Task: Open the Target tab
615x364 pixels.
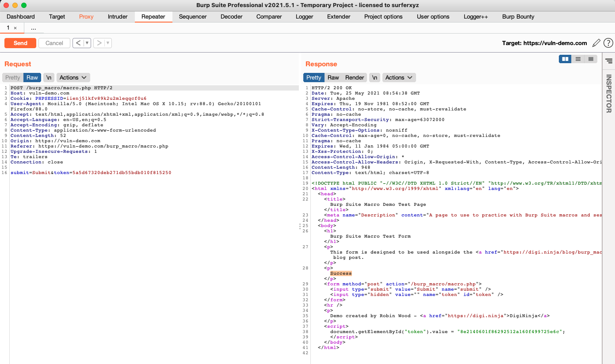Action: (57, 17)
